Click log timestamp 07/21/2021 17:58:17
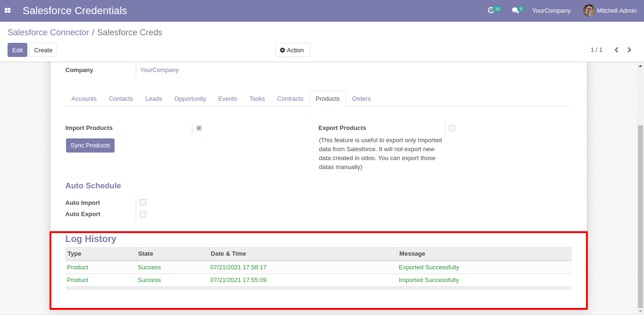Viewport: 644px width, 315px height. 239,267
